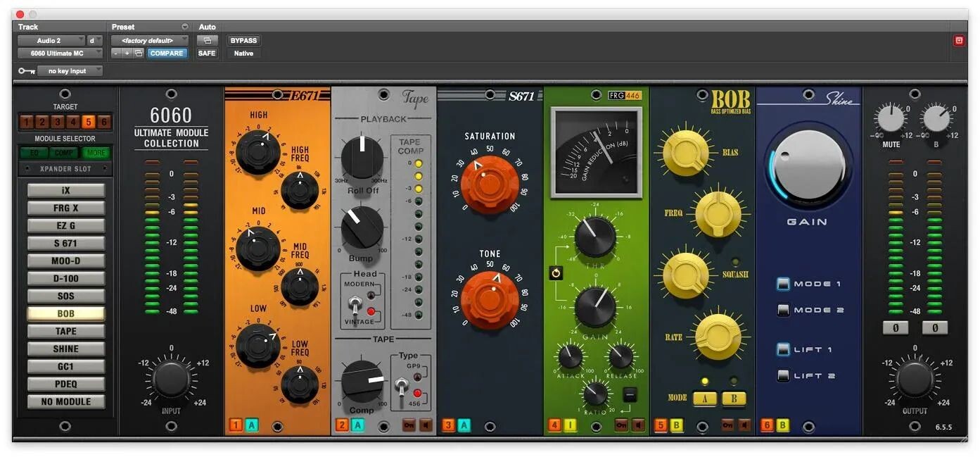Click the XPANDER SLOT bar
980x457 pixels.
(x=66, y=169)
